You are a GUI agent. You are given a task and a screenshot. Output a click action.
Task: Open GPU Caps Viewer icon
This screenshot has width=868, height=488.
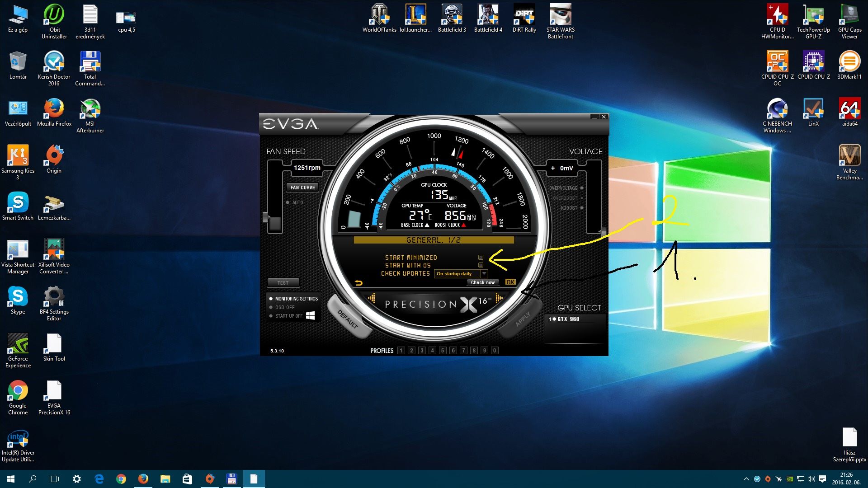point(849,21)
